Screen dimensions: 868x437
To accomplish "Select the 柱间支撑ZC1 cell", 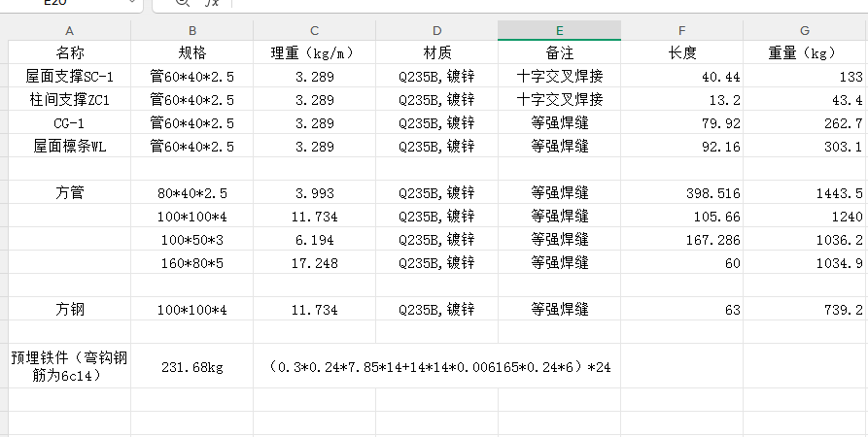I will point(69,99).
